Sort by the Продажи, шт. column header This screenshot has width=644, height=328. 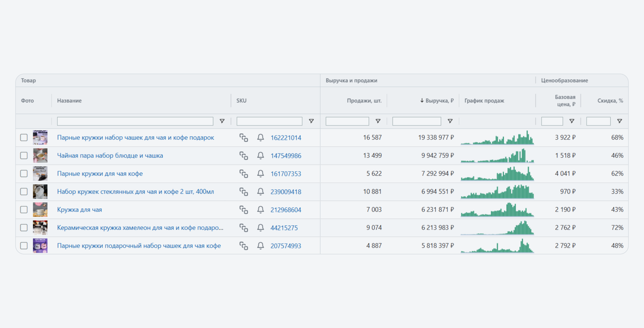(364, 101)
